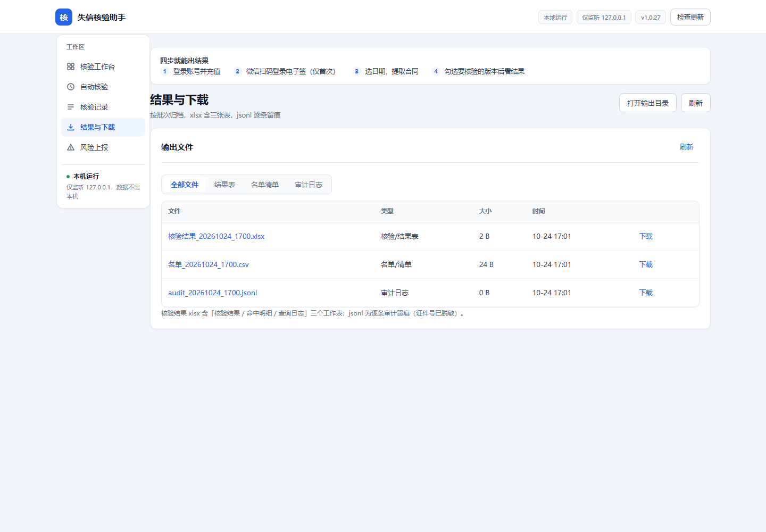This screenshot has width=766, height=532.
Task: Switch to the 结果表 tab
Action: click(x=224, y=185)
